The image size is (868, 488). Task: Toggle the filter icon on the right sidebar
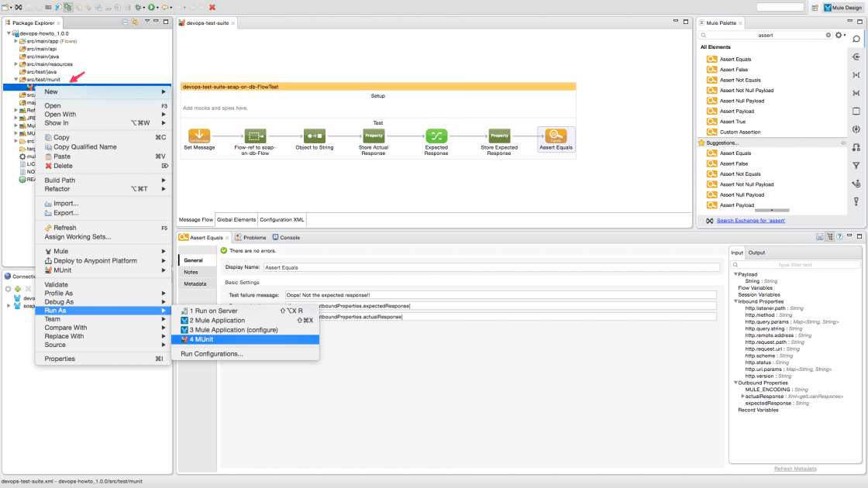(857, 167)
